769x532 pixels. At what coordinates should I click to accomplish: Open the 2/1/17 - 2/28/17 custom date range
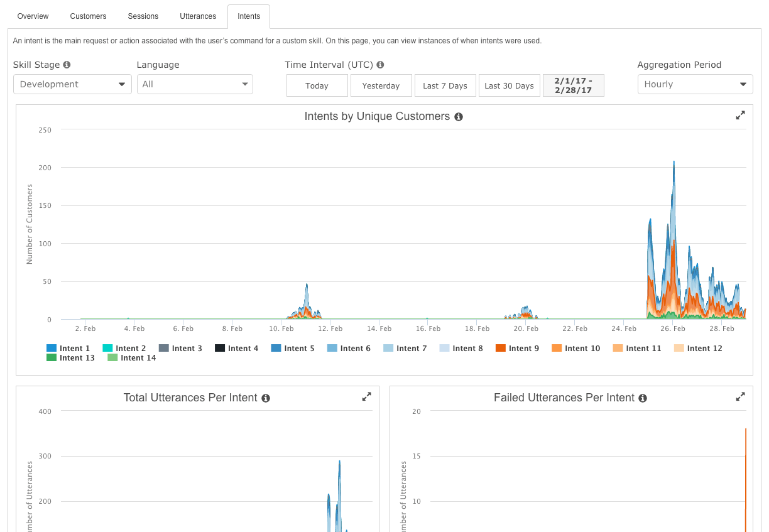[573, 86]
